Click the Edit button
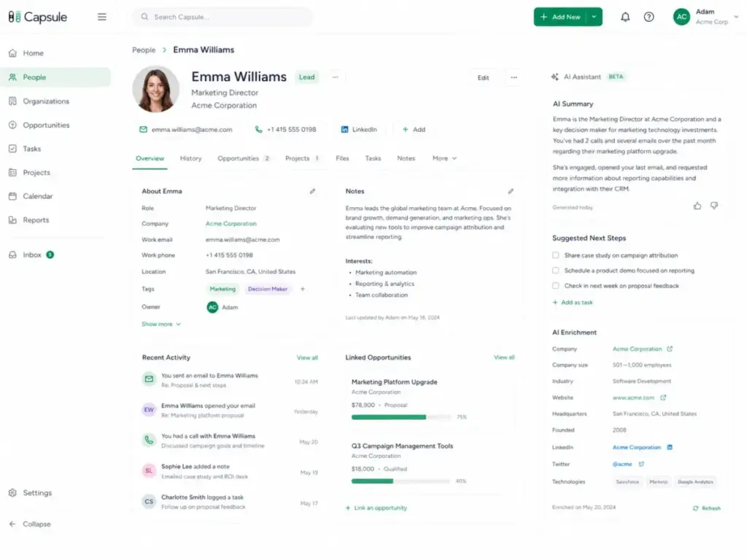Image resolution: width=747 pixels, height=560 pixels. (483, 77)
